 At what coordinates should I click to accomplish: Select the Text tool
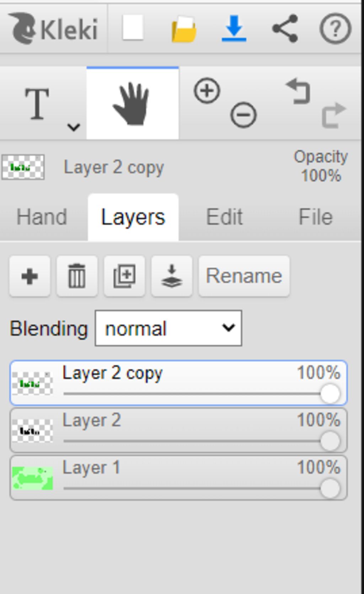(x=37, y=104)
